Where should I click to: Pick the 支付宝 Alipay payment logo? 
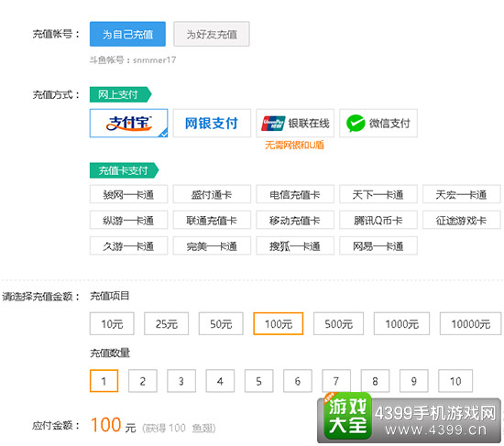click(128, 123)
